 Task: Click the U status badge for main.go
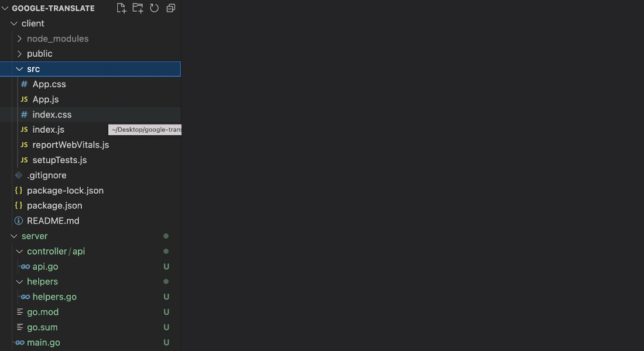[x=166, y=342]
